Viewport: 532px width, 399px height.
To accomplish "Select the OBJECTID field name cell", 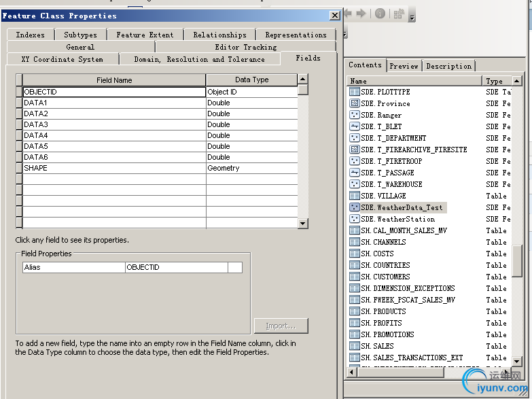I will tap(114, 92).
